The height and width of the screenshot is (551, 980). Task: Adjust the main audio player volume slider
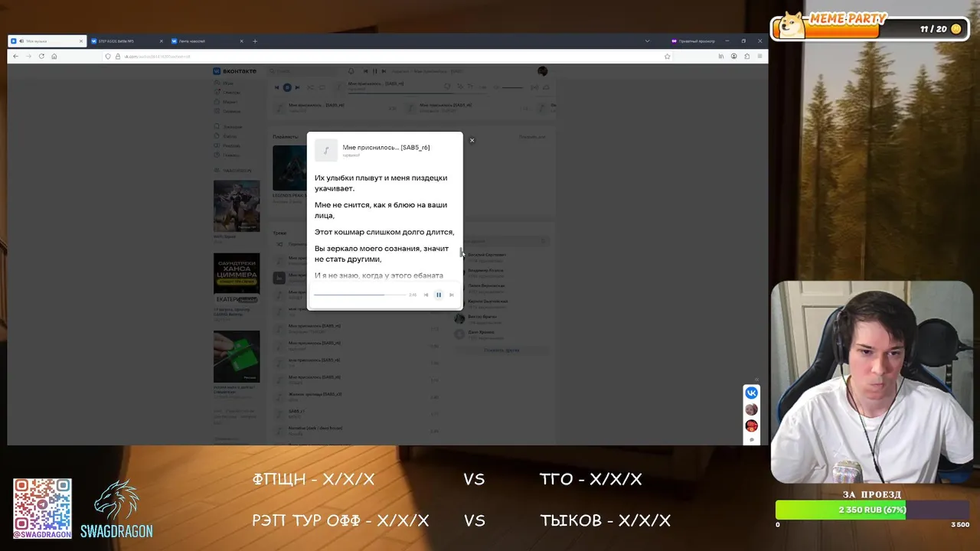pos(512,87)
